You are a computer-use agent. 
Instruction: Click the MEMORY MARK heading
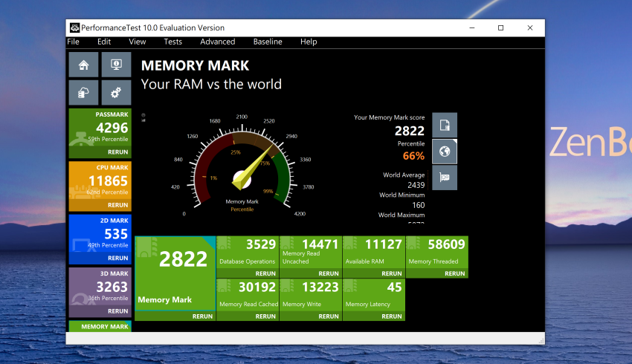click(x=195, y=65)
